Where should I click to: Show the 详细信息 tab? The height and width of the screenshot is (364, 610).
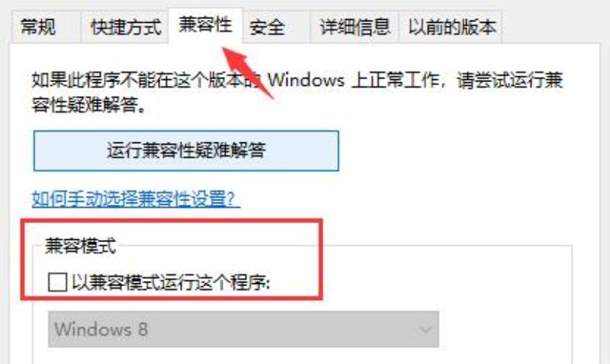click(x=355, y=27)
